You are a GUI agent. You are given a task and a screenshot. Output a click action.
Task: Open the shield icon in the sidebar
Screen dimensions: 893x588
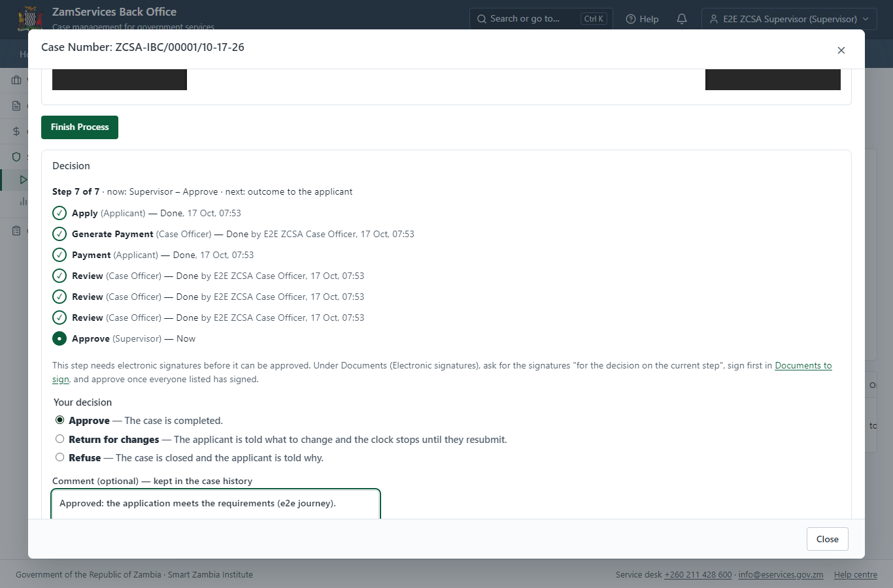16,157
